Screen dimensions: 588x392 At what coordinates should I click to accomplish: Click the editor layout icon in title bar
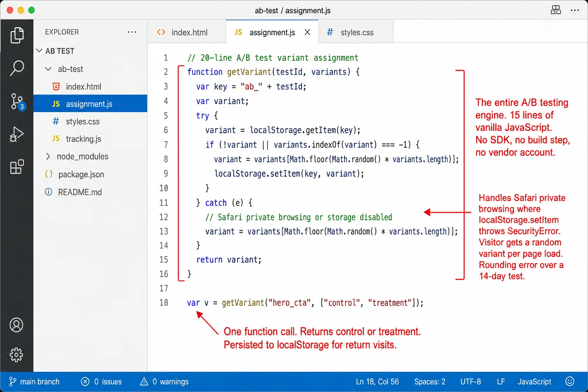[x=556, y=10]
